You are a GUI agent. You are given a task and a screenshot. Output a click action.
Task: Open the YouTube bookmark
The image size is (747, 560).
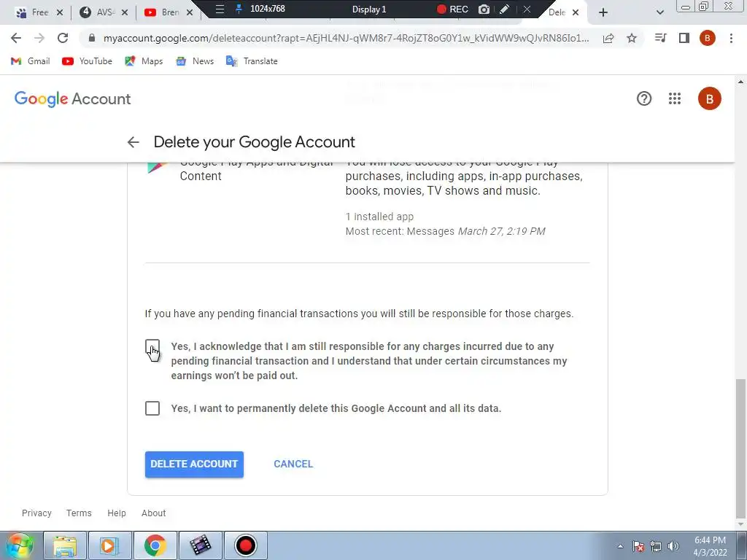click(x=88, y=61)
